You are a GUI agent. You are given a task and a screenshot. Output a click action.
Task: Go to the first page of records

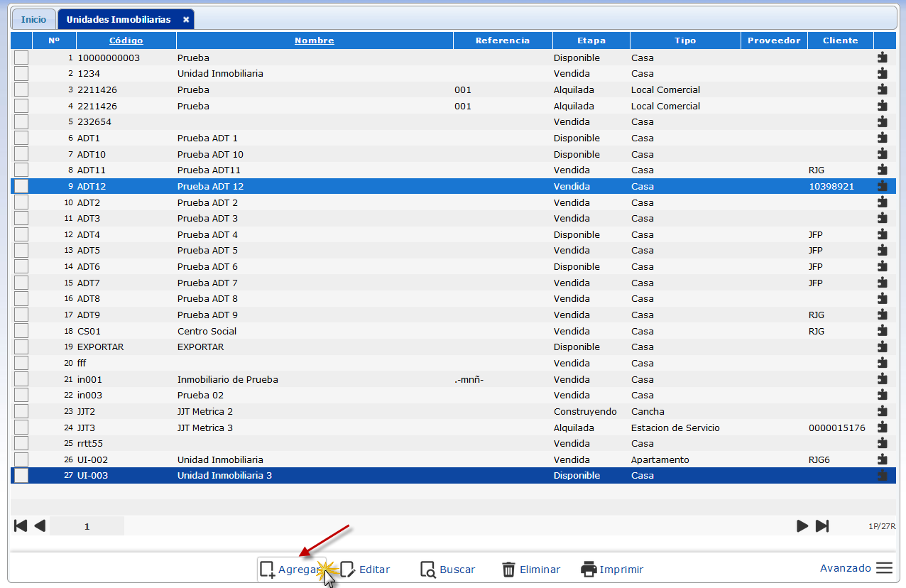[x=21, y=526]
